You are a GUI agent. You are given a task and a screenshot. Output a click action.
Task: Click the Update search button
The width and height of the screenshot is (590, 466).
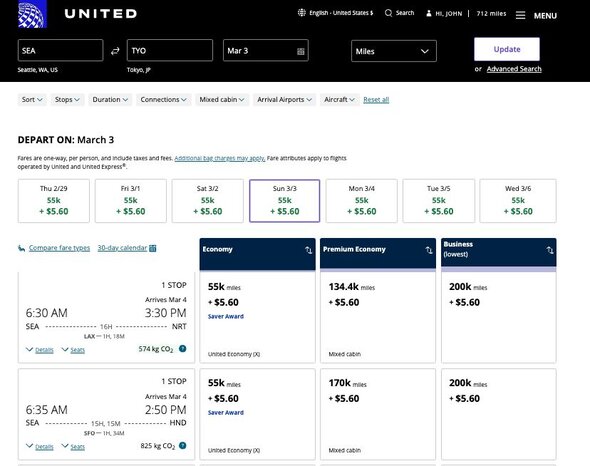tap(507, 49)
